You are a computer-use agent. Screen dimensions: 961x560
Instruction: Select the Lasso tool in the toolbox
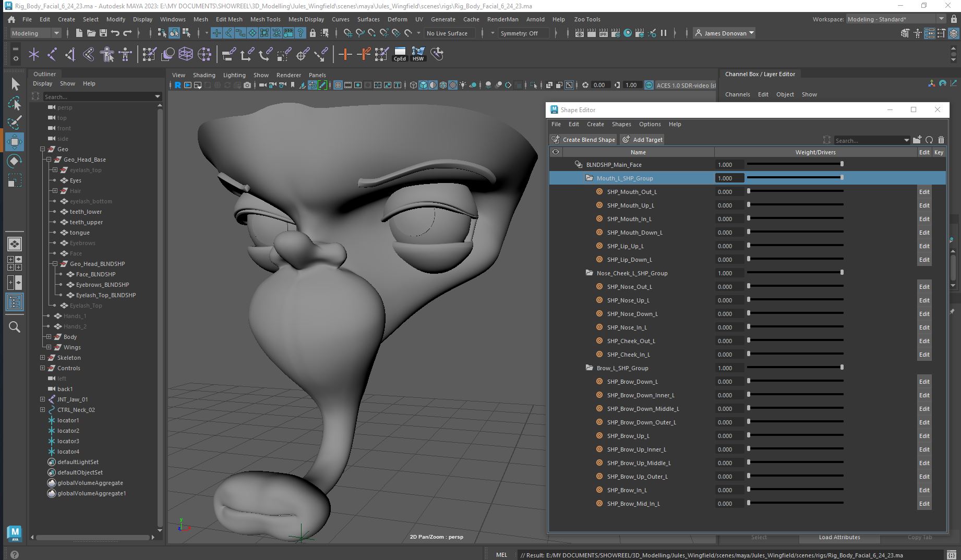(x=15, y=103)
